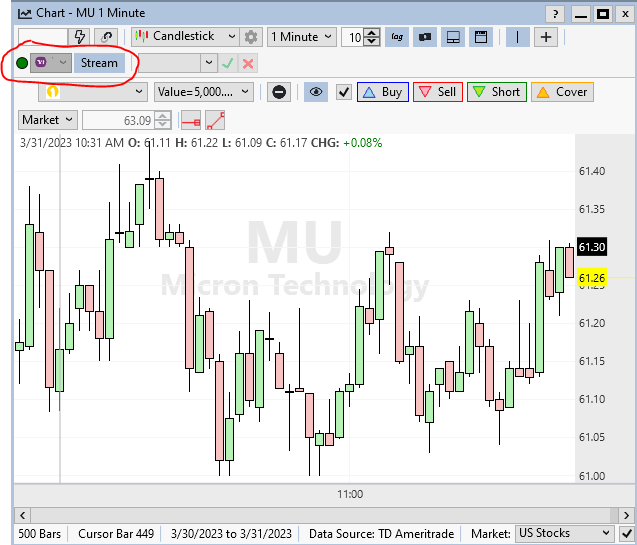
Task: Click the Short button
Action: pos(497,92)
